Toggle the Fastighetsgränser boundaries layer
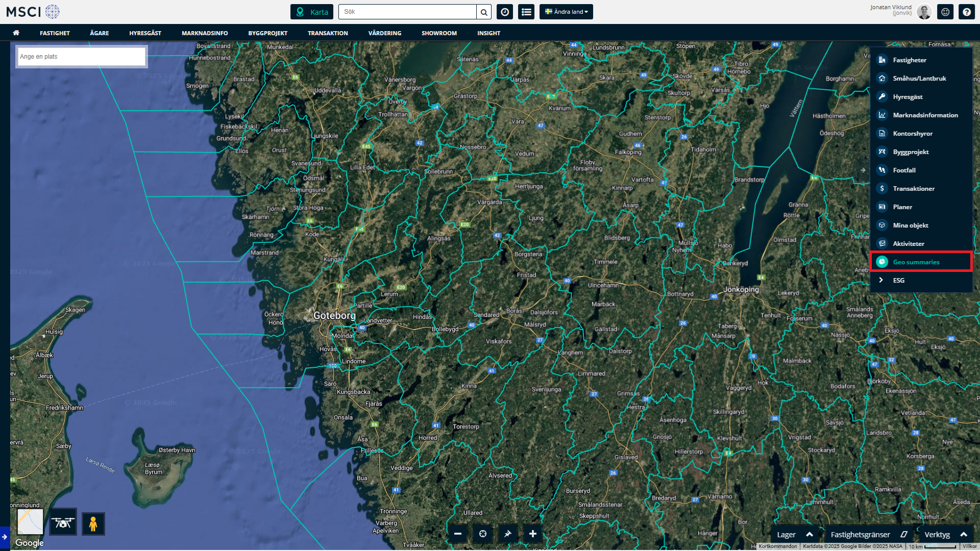Viewport: 980px width, 551px height. coord(869,534)
